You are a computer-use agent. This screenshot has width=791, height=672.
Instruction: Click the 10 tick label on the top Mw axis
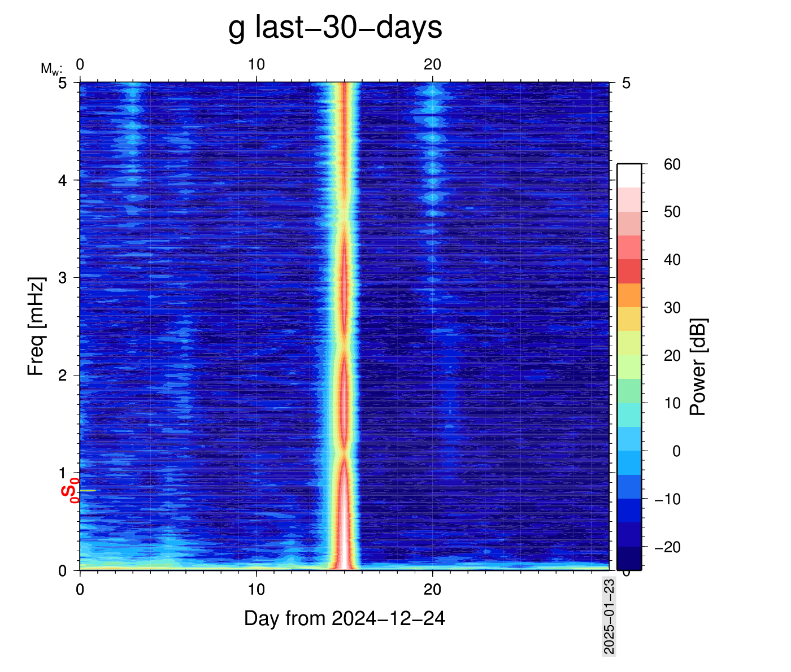pyautogui.click(x=256, y=64)
